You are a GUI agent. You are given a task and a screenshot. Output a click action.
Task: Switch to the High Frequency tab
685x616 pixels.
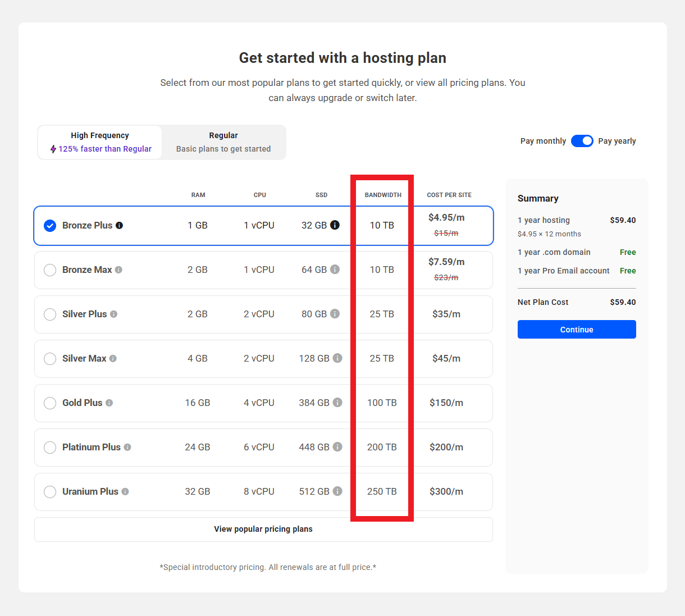coord(99,142)
